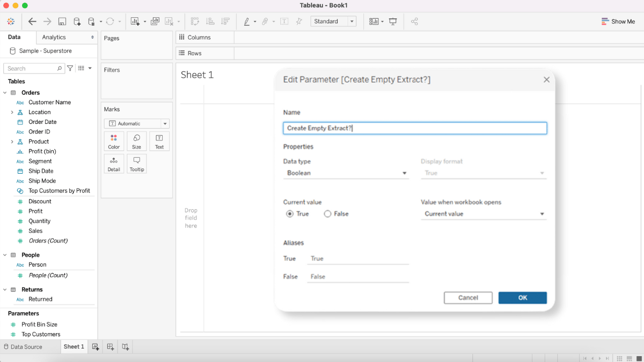
Task: Select the True radio button
Action: tap(290, 214)
